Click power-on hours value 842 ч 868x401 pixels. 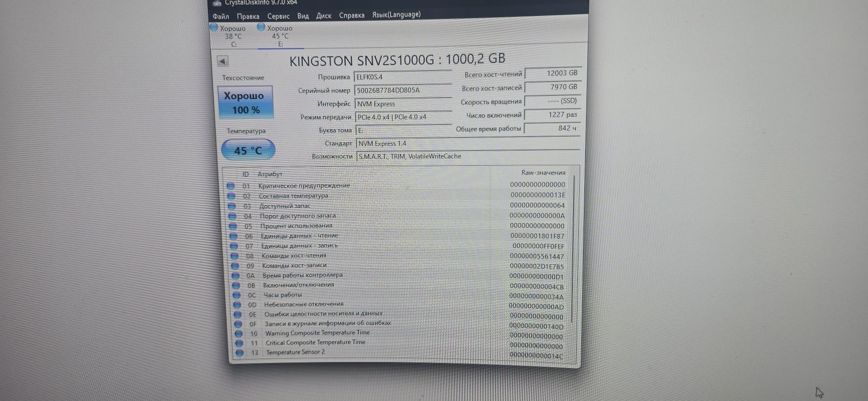552,128
